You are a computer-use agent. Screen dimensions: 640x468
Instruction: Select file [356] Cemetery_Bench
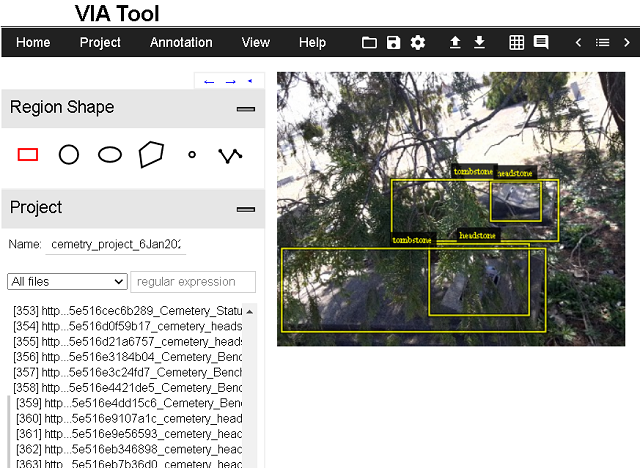pos(127,357)
